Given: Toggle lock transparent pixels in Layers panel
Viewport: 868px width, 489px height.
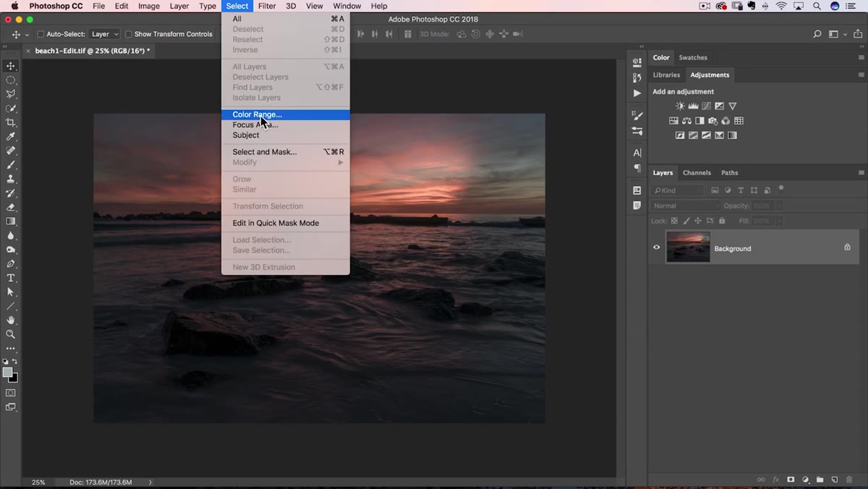Looking at the screenshot, I should tap(674, 221).
